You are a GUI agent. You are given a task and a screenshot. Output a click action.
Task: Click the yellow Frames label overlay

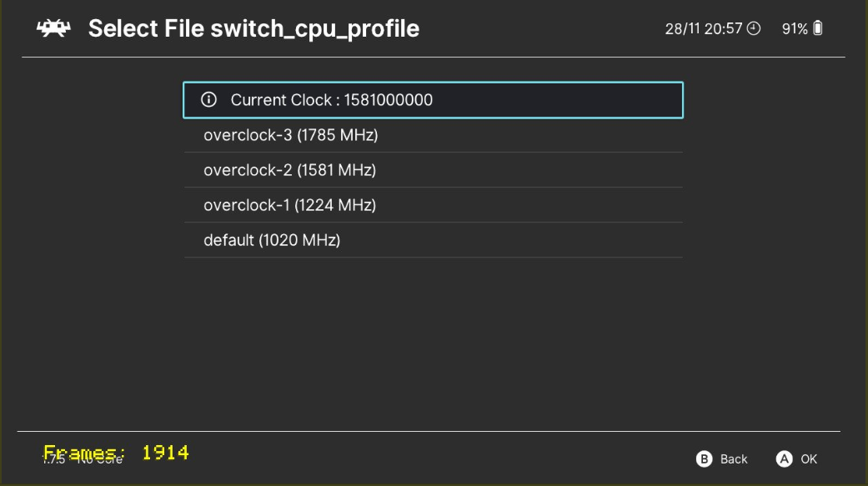click(84, 452)
